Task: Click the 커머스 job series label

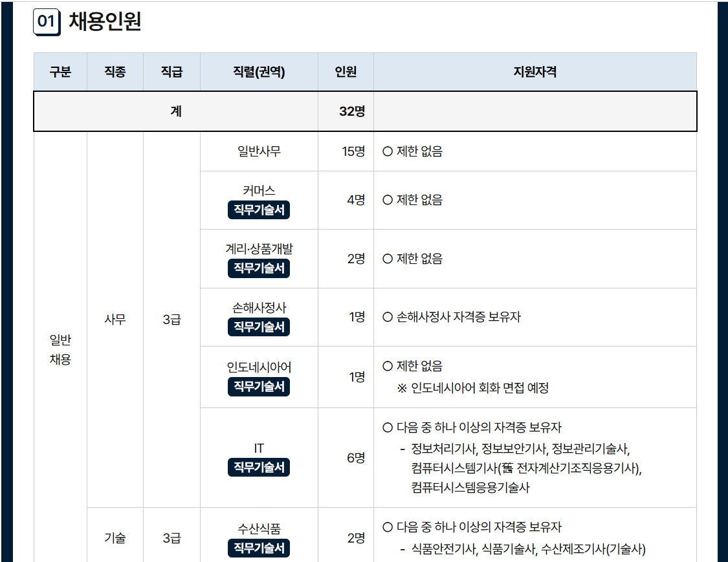Action: pos(259,191)
